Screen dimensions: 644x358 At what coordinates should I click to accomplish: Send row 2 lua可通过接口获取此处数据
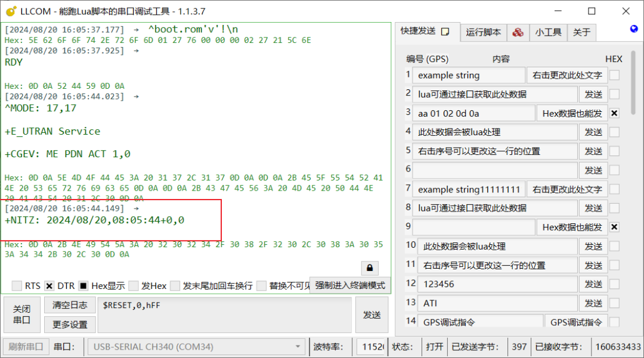pyautogui.click(x=593, y=94)
